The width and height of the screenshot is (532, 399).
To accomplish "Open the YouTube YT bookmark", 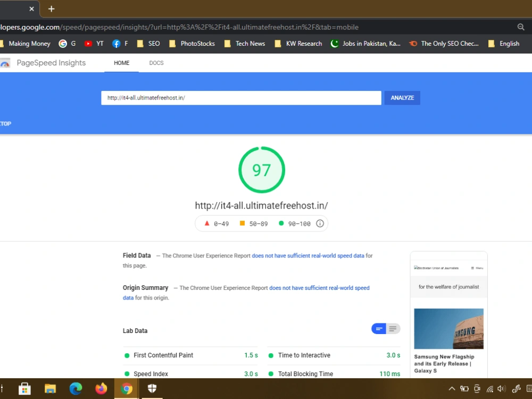I will pos(94,44).
